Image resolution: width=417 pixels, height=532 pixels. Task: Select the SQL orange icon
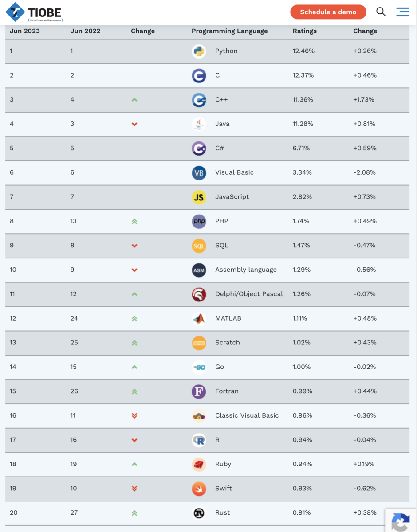199,246
